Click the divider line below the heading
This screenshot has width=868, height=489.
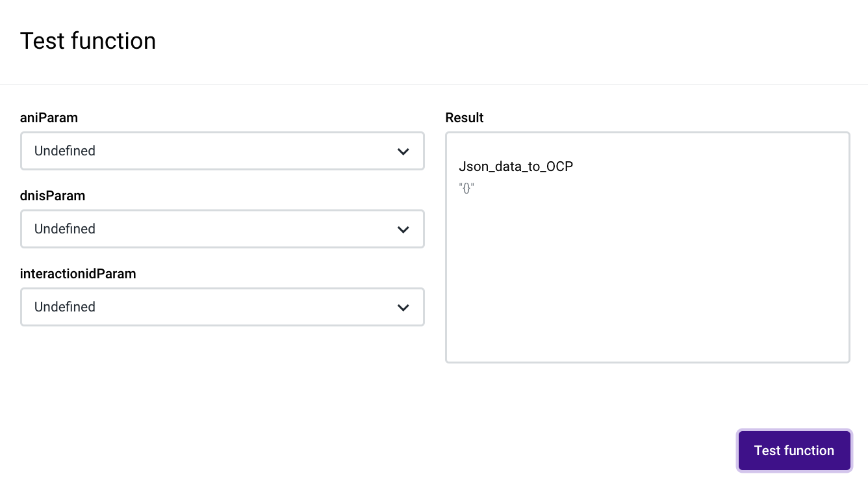pyautogui.click(x=434, y=84)
